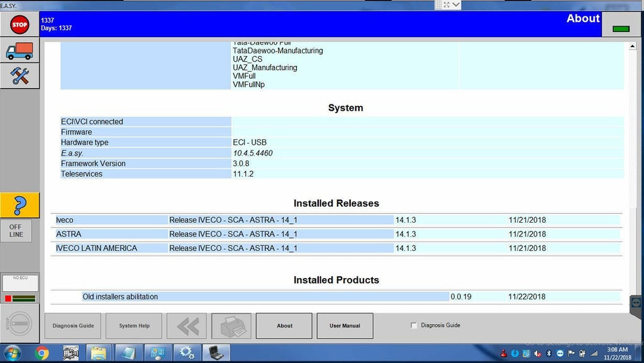Click the double left arrow back icon

pyautogui.click(x=187, y=326)
